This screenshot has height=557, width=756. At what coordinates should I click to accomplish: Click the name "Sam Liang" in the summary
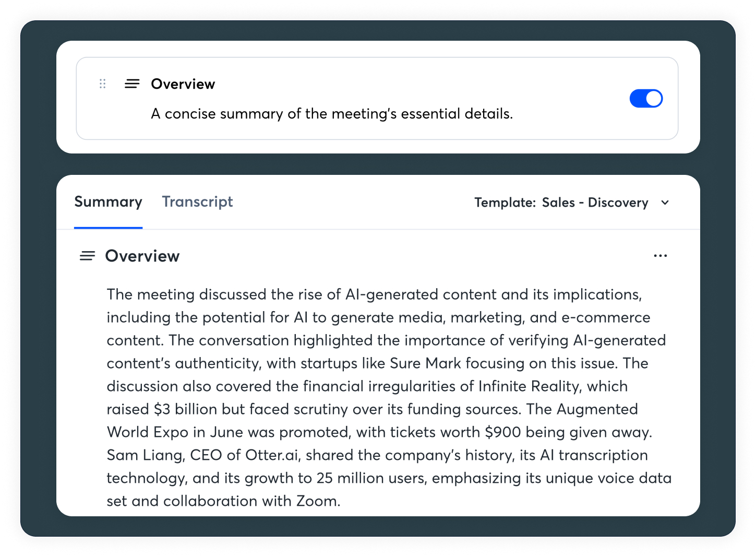click(x=145, y=455)
